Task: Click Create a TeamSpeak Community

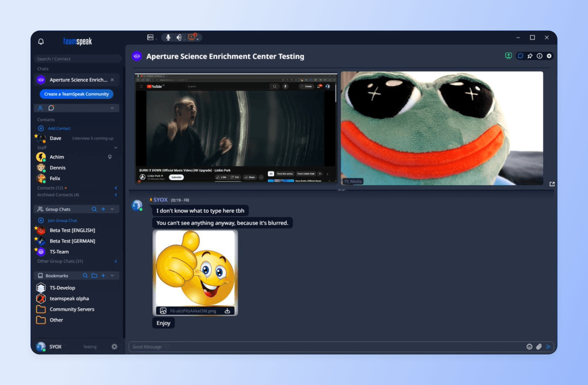Action: pos(76,94)
